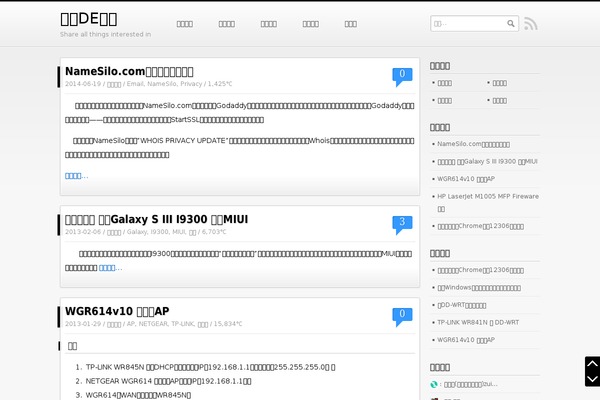Viewport: 600px width, 400px height.
Task: Select the TP-LINK tag
Action: coord(183,324)
